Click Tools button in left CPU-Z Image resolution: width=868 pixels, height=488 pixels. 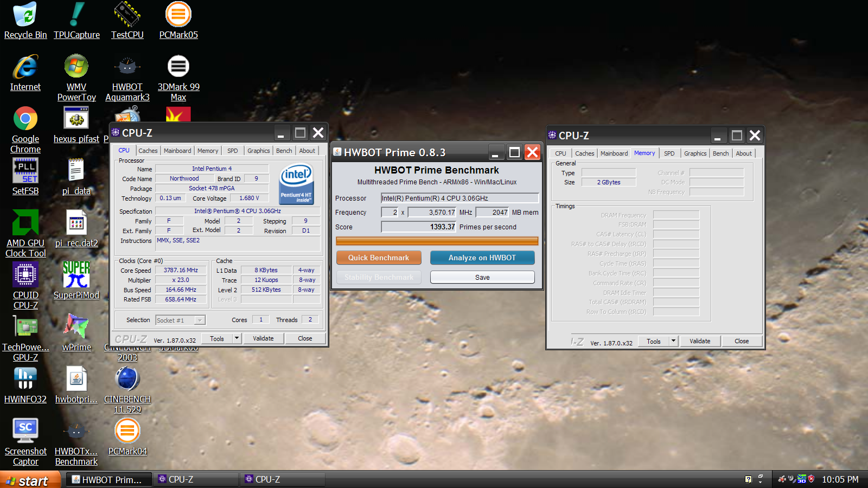(x=217, y=338)
